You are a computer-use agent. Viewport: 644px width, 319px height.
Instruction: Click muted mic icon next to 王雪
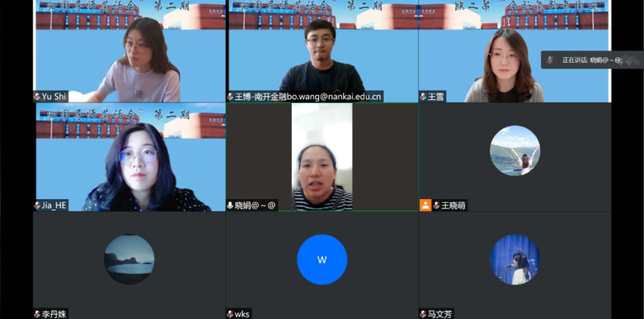[x=423, y=97]
